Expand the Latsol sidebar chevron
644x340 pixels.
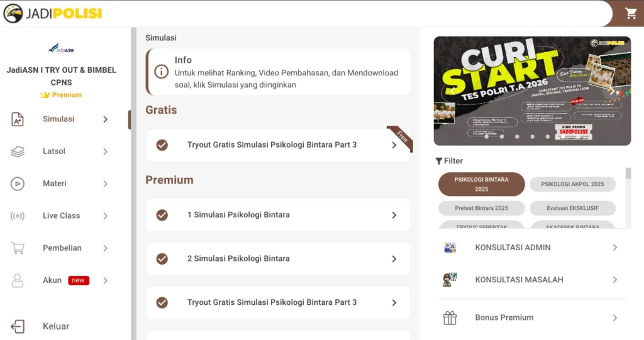pyautogui.click(x=105, y=151)
